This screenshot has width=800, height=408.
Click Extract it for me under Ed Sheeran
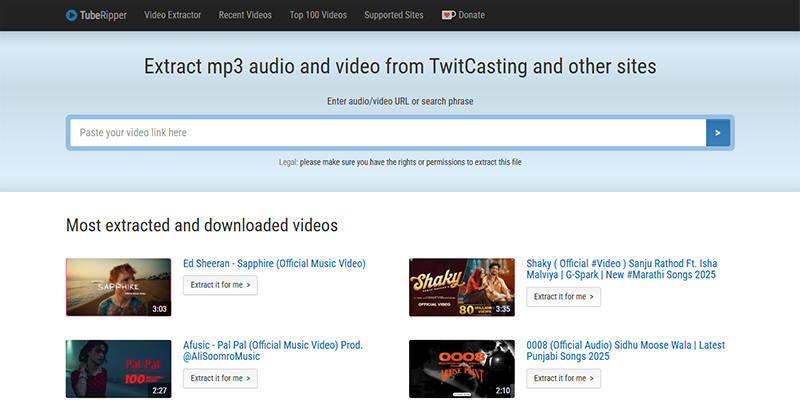pyautogui.click(x=220, y=285)
